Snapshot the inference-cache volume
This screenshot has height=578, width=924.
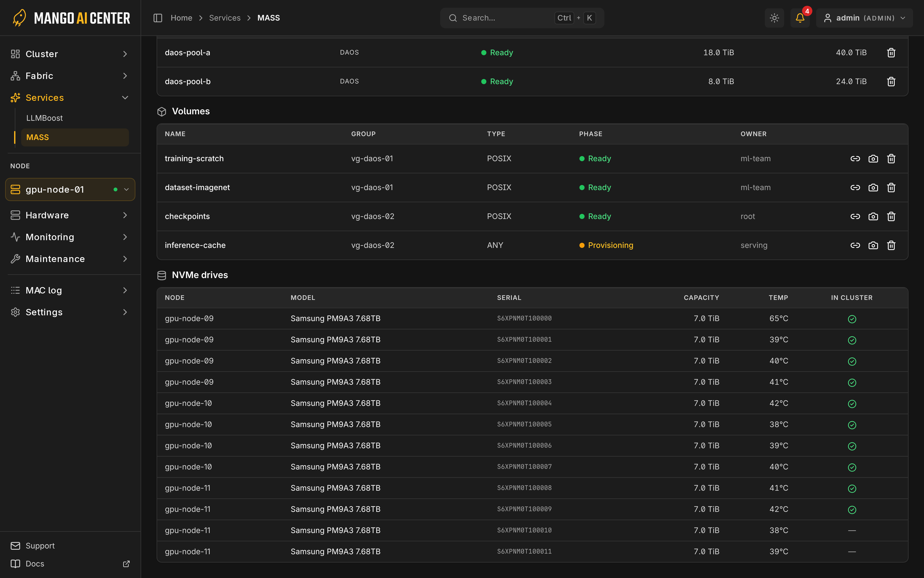coord(873,245)
